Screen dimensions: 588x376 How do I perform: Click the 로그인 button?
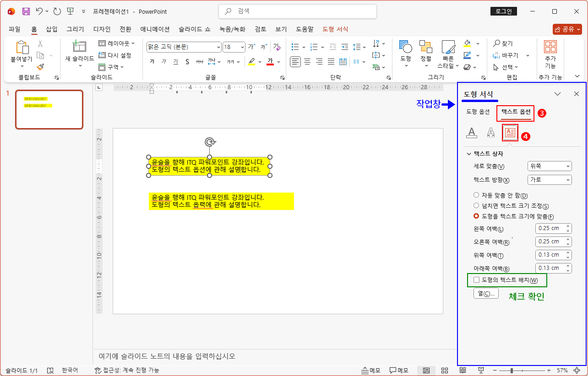[x=503, y=11]
